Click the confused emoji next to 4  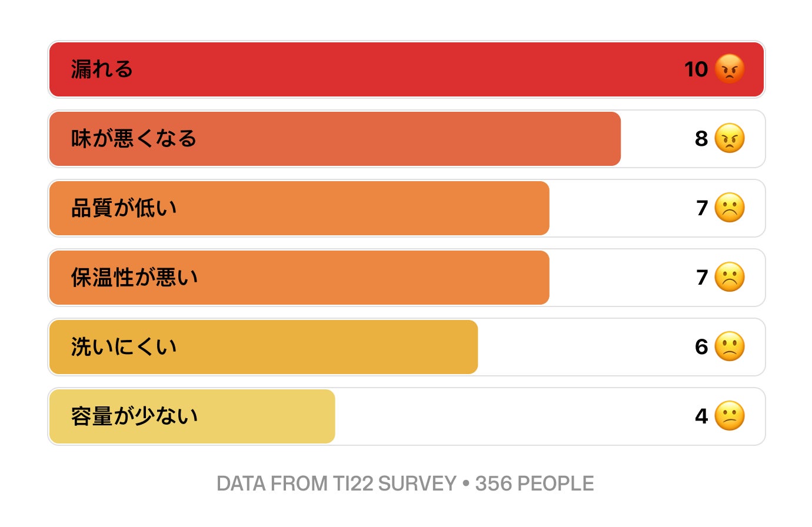click(730, 416)
